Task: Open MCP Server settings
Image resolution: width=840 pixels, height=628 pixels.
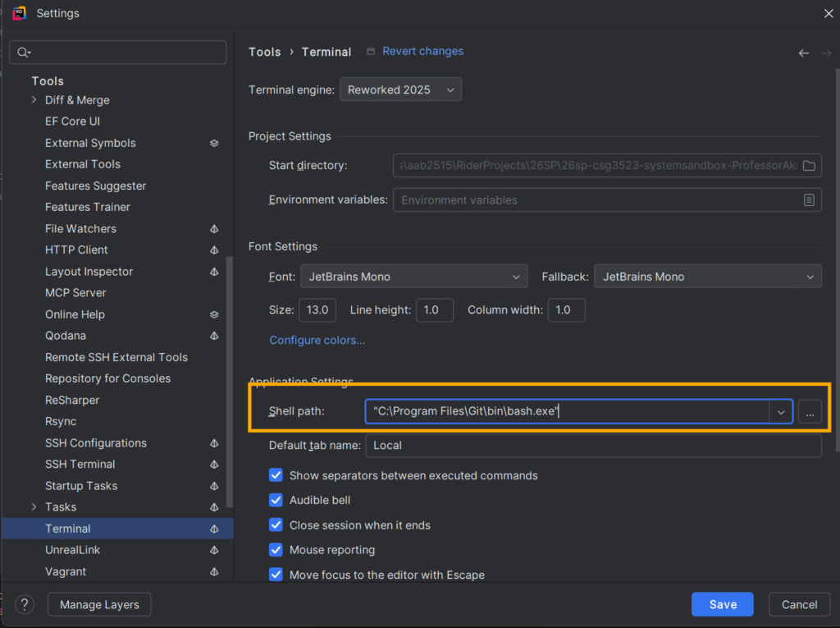Action: pos(75,293)
